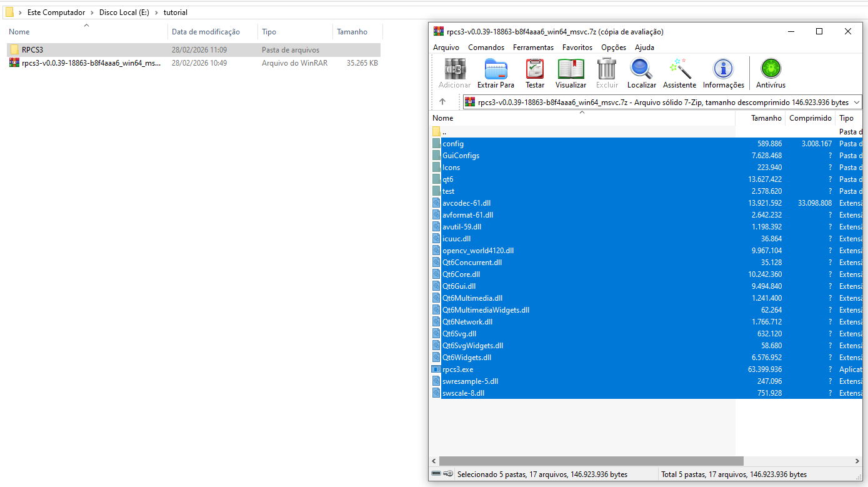Select the qt6 folder in archive
The width and height of the screenshot is (868, 487).
[x=646, y=179]
